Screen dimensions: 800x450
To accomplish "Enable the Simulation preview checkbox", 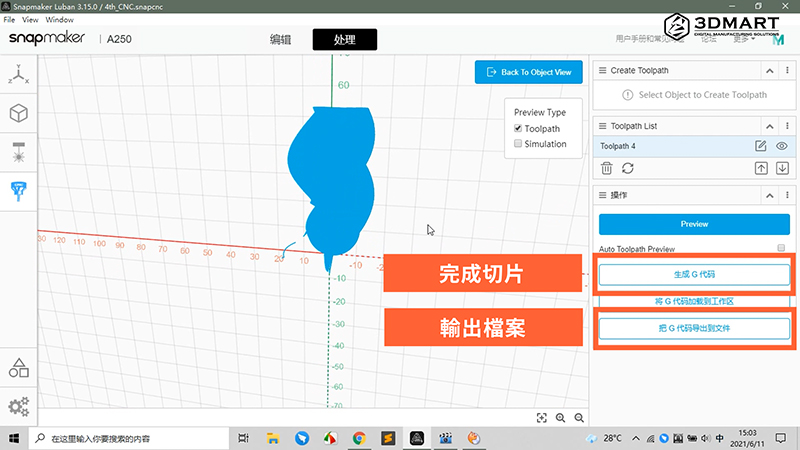I will pos(518,144).
